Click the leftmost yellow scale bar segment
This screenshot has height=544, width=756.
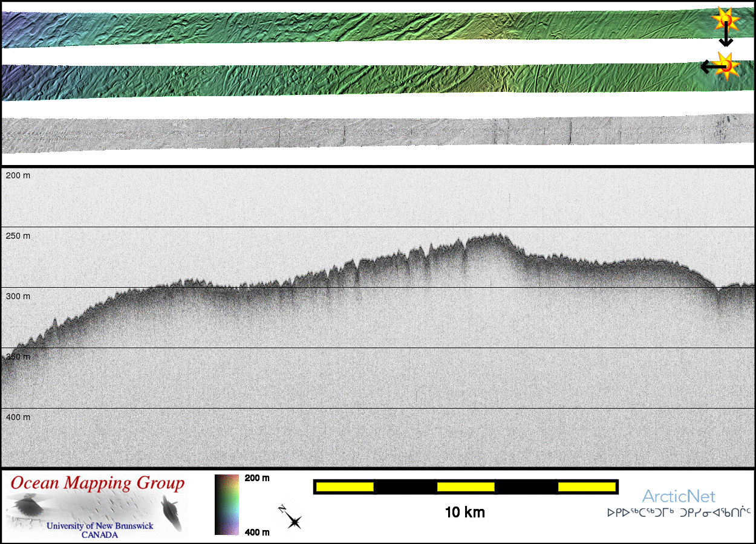345,487
